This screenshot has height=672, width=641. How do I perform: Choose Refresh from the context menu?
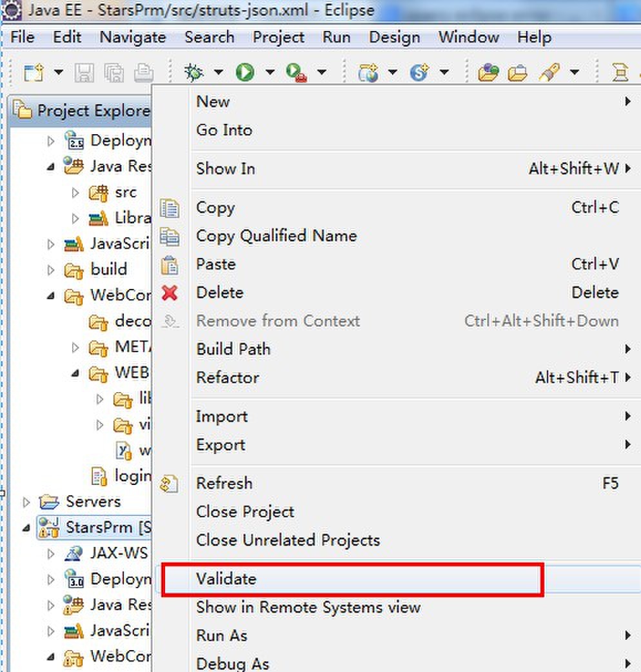396,484
